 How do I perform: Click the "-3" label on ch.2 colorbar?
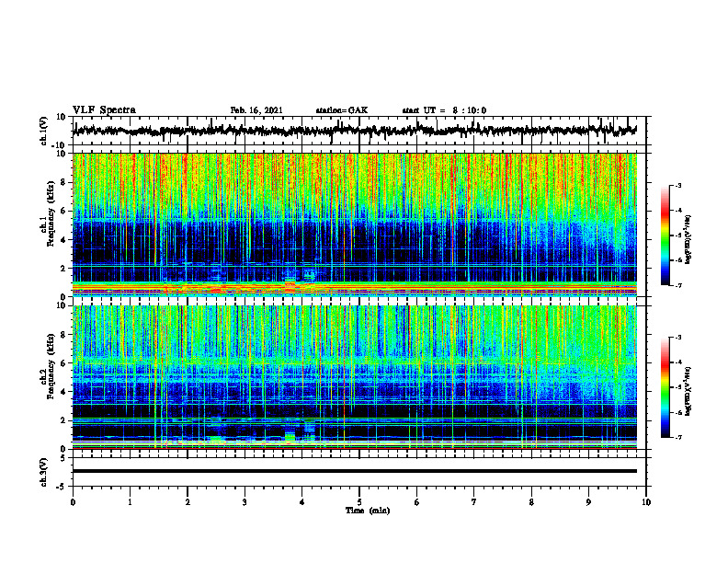coord(678,338)
